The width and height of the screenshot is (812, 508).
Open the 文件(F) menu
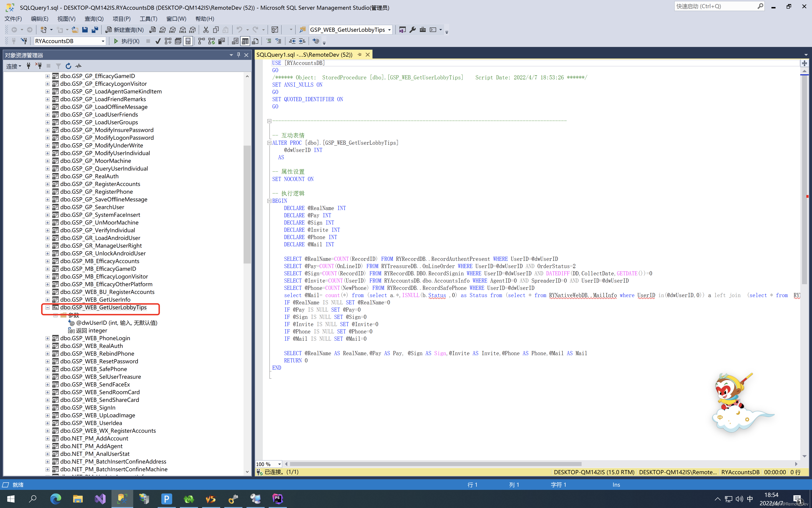[x=13, y=19]
